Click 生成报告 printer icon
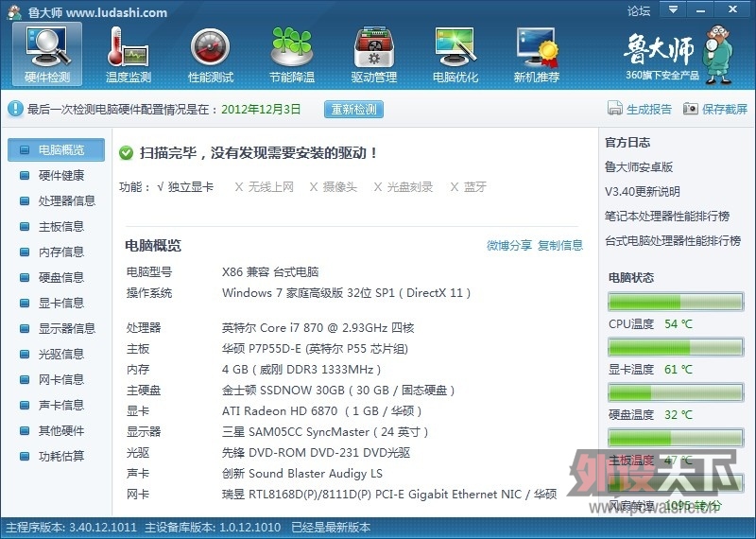The height and width of the screenshot is (539, 756). [615, 109]
